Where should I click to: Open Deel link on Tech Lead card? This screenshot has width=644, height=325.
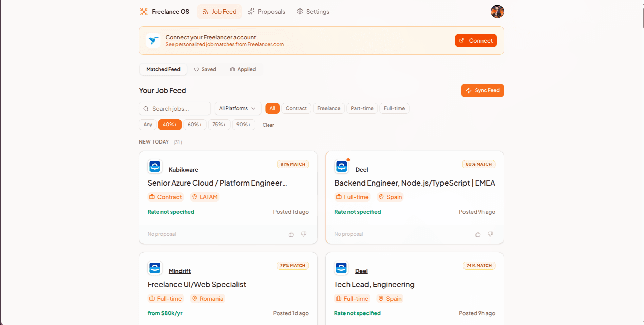361,271
